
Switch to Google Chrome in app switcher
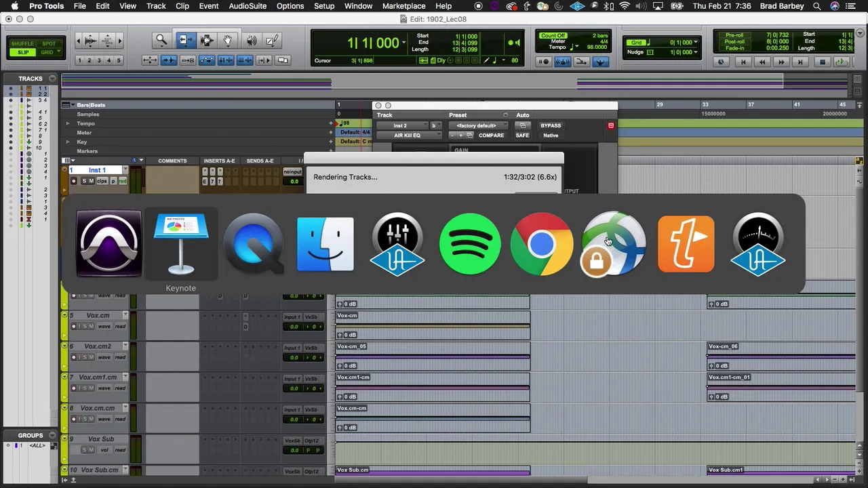(542, 244)
